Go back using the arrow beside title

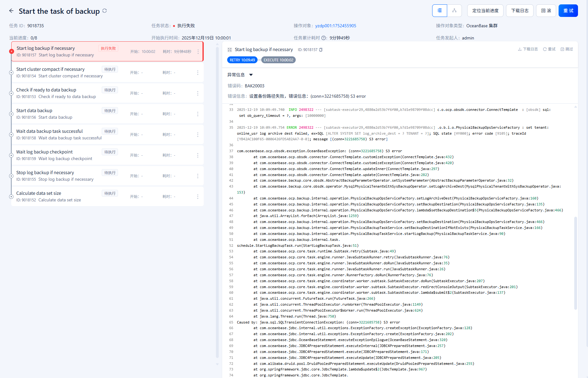[12, 11]
